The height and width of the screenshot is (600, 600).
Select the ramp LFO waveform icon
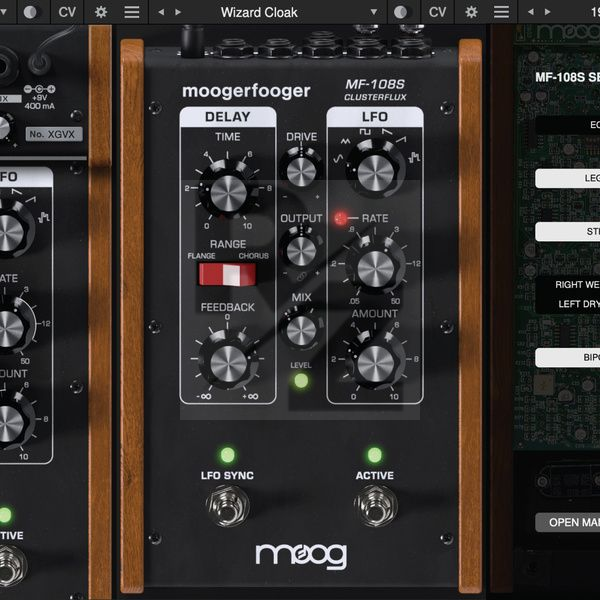pyautogui.click(x=401, y=140)
